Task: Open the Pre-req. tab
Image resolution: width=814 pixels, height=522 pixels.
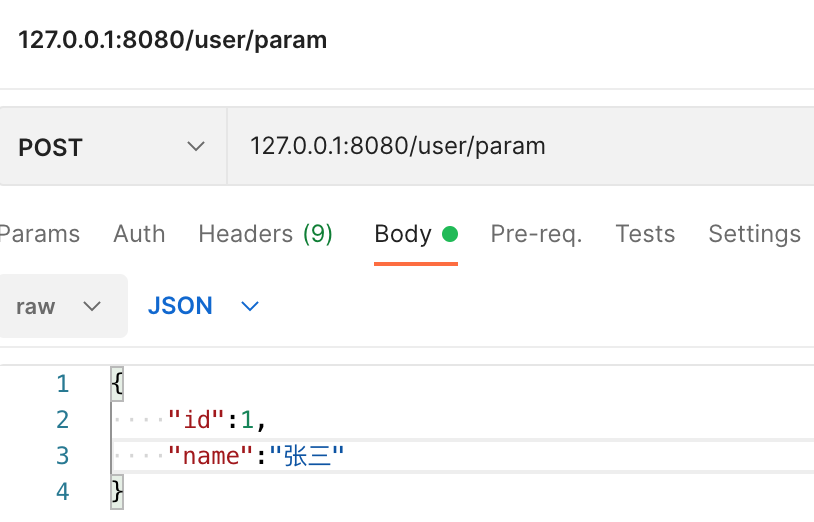Action: point(536,234)
